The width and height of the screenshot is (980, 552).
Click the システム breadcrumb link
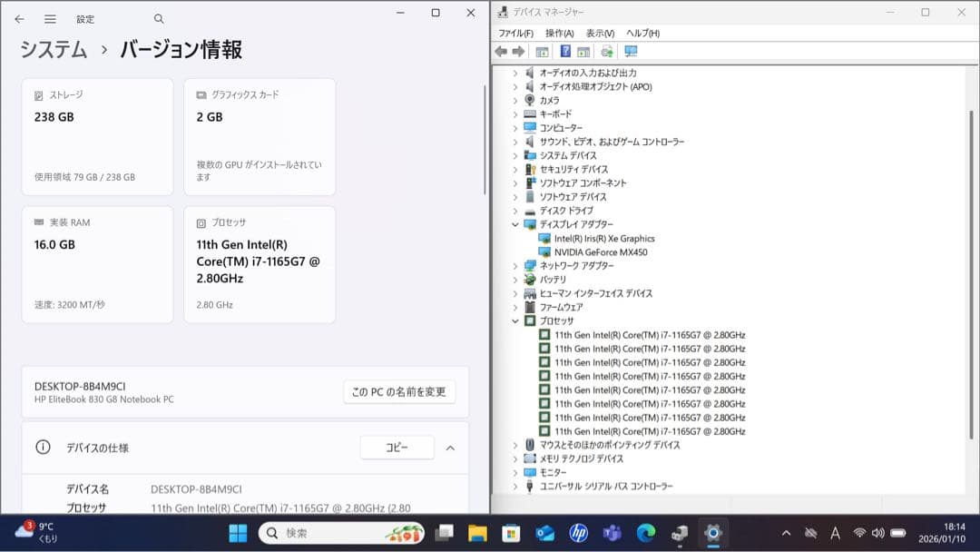[x=54, y=50]
